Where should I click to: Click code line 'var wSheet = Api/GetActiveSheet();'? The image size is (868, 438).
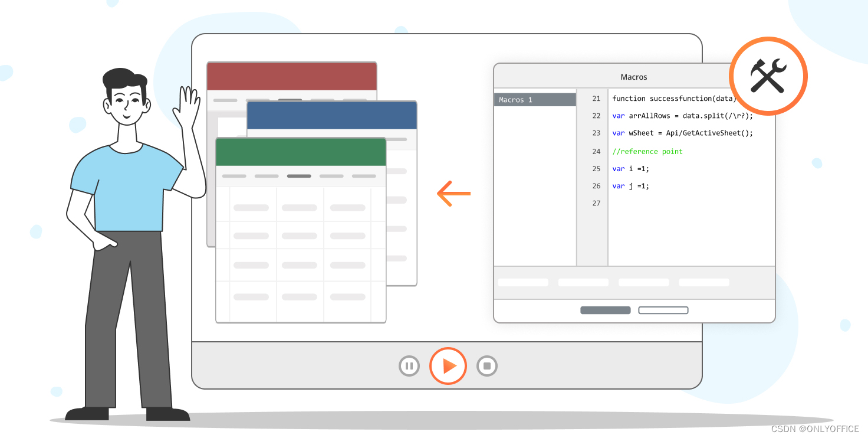683,133
